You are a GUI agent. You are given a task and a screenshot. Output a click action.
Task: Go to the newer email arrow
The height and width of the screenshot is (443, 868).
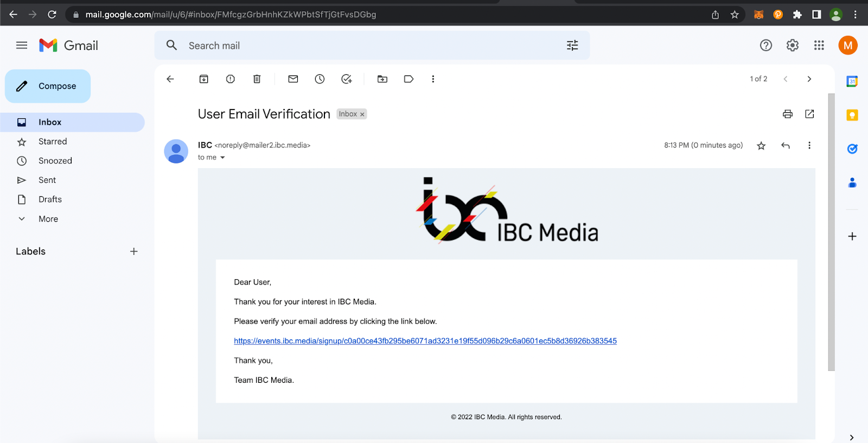click(786, 79)
